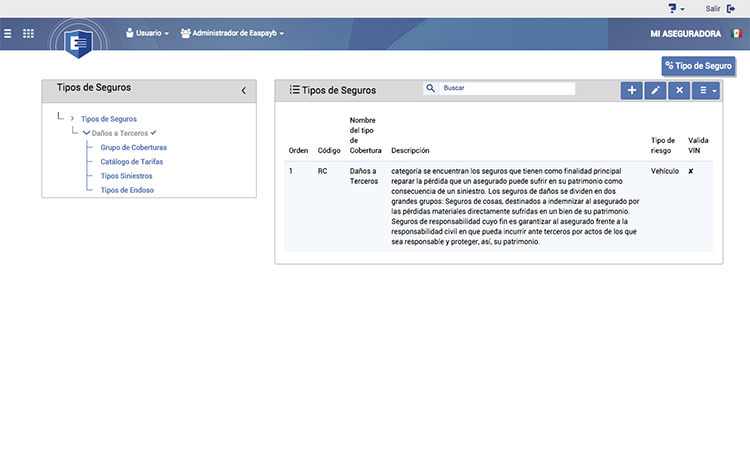Add a new insurance type with plus button
The height and width of the screenshot is (461, 750).
[631, 90]
